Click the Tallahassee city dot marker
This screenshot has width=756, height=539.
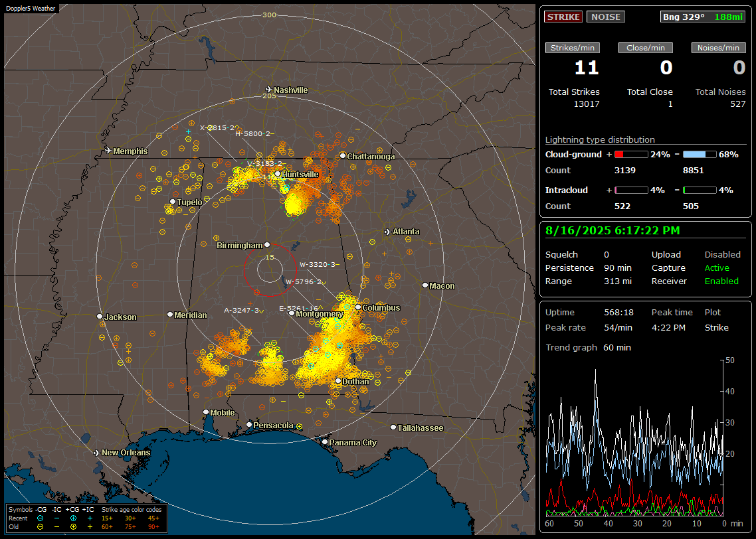click(393, 427)
